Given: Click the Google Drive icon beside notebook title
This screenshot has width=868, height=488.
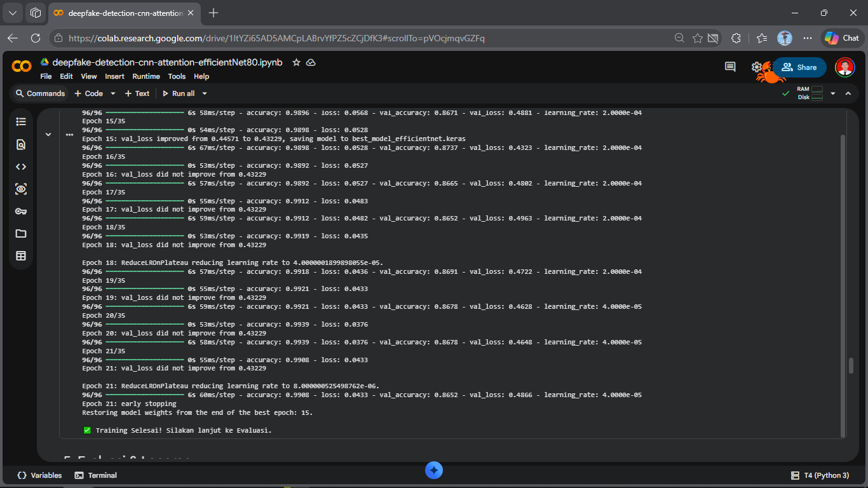Looking at the screenshot, I should (x=44, y=62).
